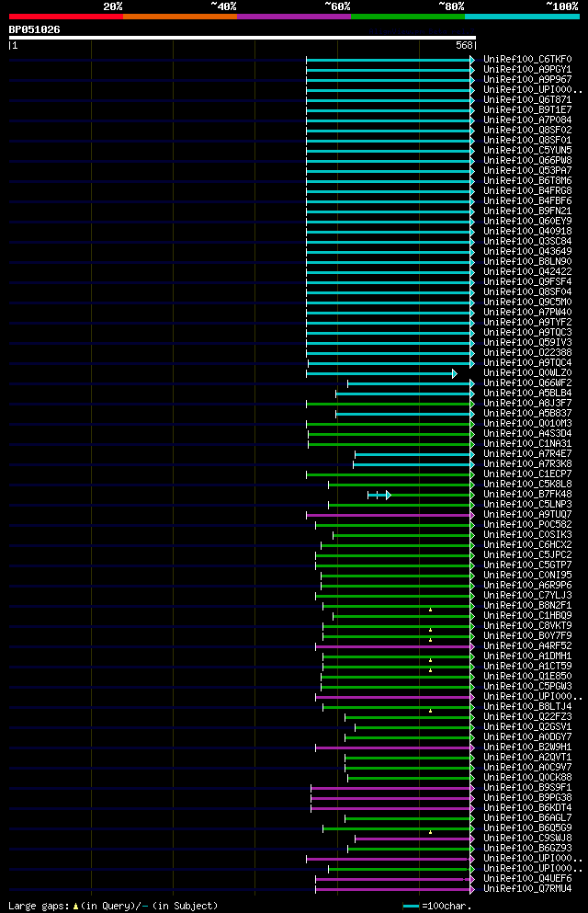The width and height of the screenshot is (588, 913).
Task: Select the UniRef100_Q7RMU4 label
Action: (x=527, y=888)
